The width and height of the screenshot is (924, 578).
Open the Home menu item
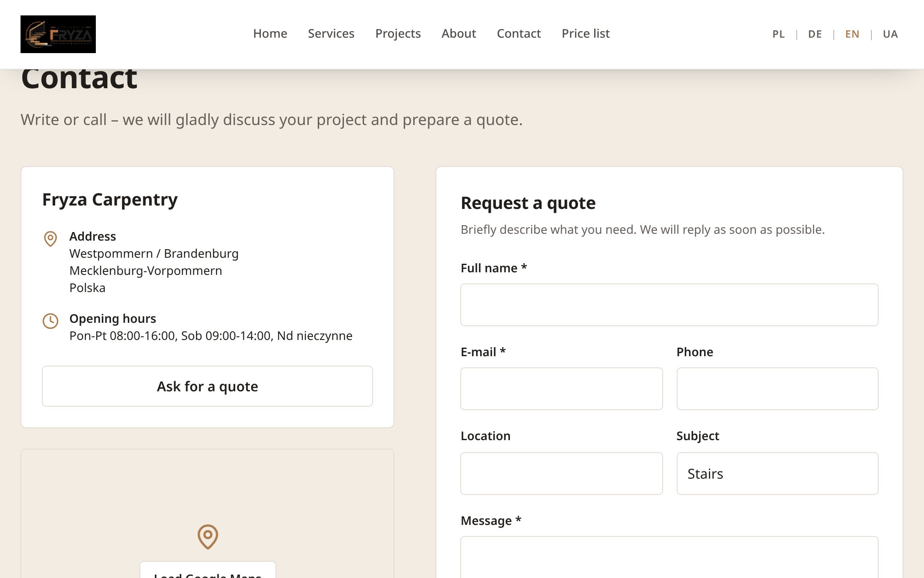(270, 33)
